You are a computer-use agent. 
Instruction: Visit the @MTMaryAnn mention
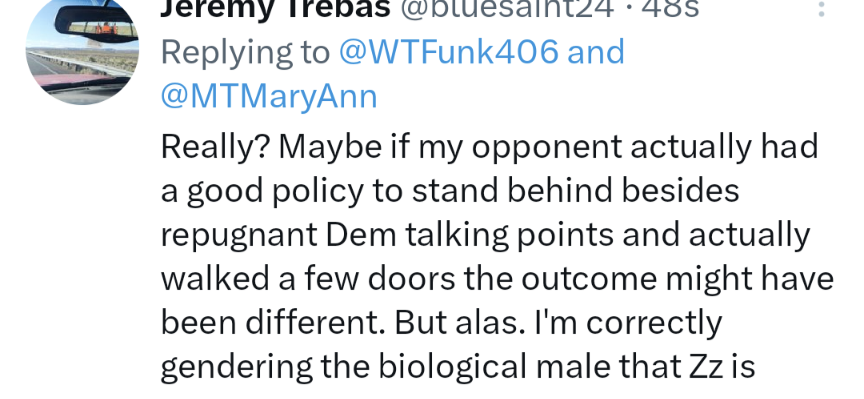pos(269,96)
